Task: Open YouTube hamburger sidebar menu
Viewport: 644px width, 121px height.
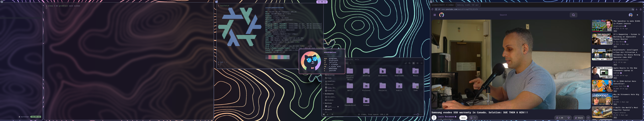Action: coord(435,15)
